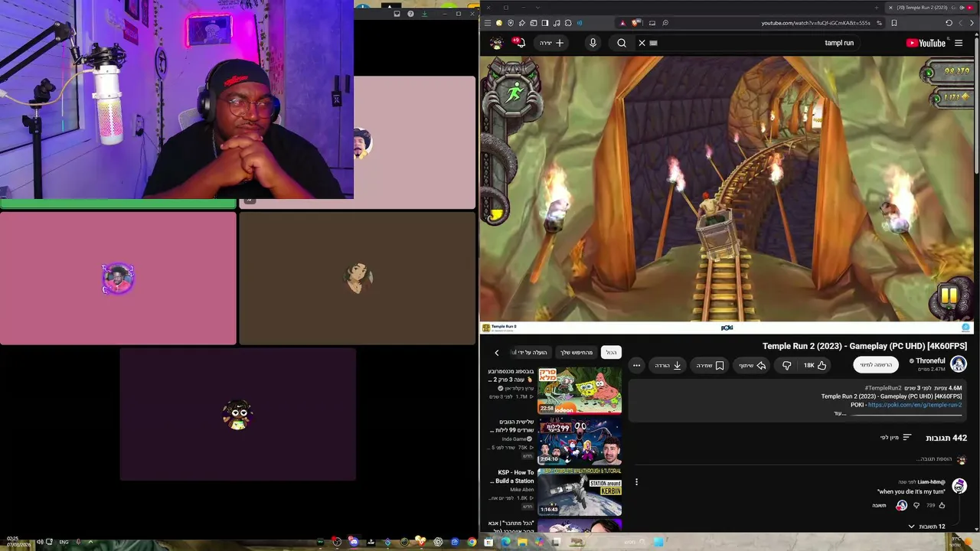
Task: Show more filter chips with the arrow
Action: click(x=497, y=352)
